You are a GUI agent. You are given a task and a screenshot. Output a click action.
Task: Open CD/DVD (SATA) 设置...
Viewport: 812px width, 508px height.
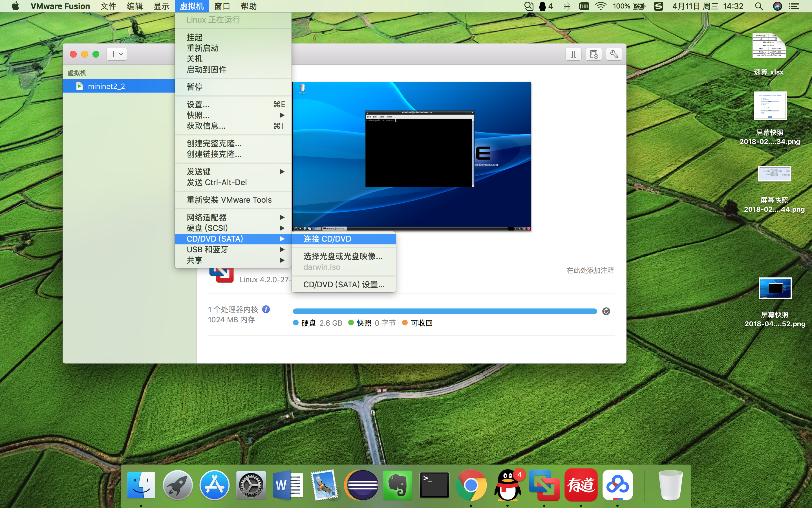[344, 284]
